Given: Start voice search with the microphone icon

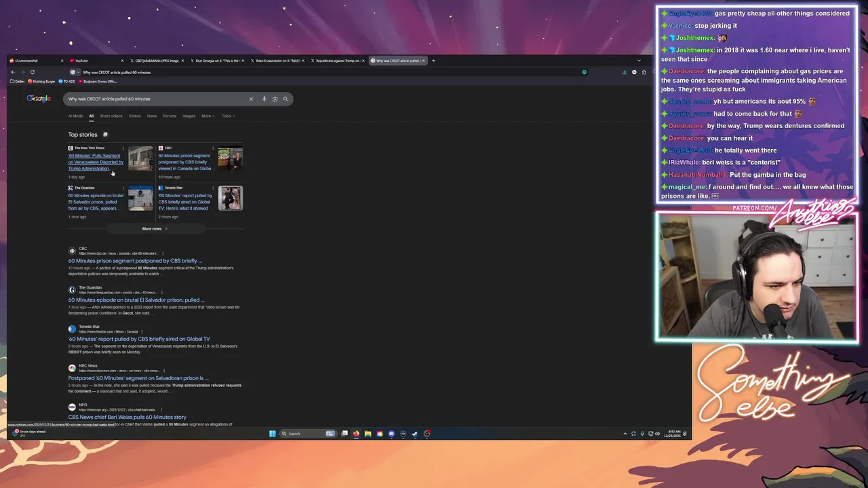Looking at the screenshot, I should (x=264, y=99).
